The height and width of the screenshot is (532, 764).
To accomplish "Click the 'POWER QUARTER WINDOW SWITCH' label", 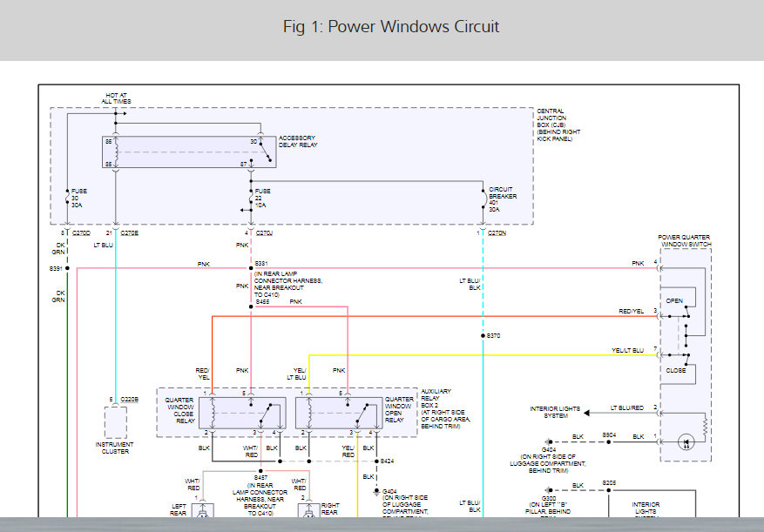I will click(x=685, y=240).
